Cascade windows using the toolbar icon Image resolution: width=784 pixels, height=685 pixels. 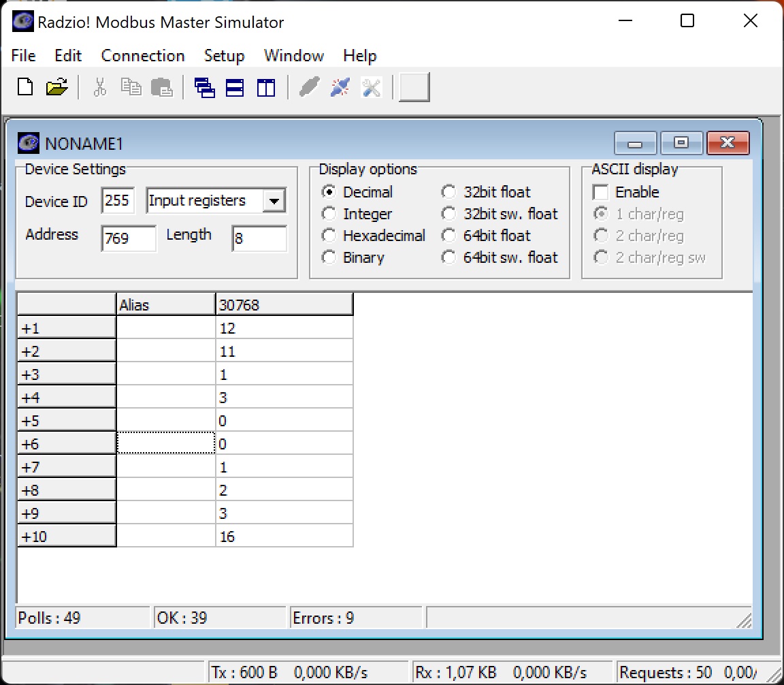pyautogui.click(x=204, y=87)
